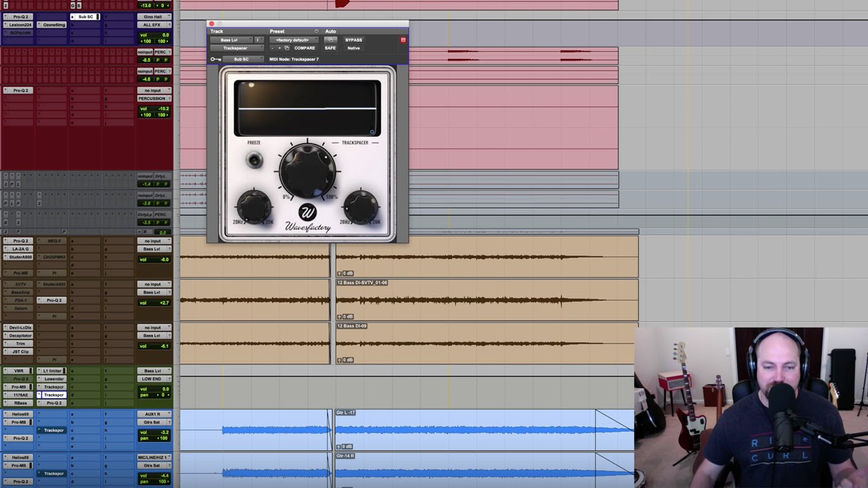The width and height of the screenshot is (868, 488).
Task: Click the vol +2.7 volume field
Action: tap(153, 303)
